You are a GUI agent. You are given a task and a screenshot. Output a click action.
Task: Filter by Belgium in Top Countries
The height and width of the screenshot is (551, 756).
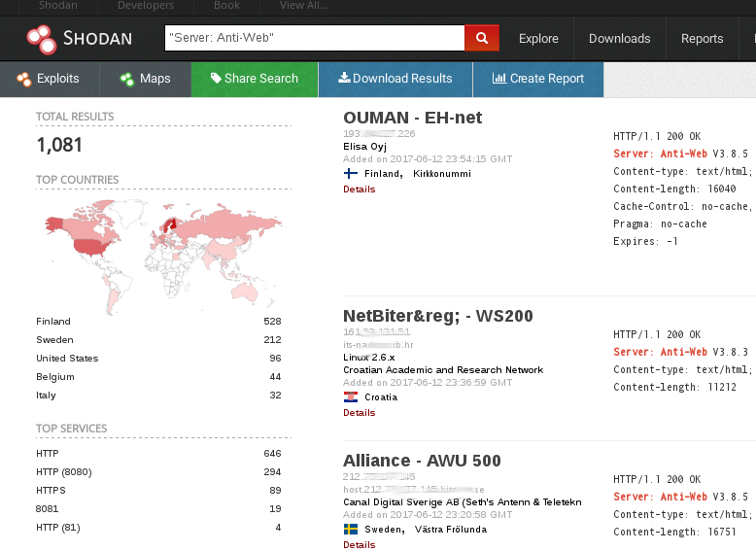pyautogui.click(x=55, y=377)
